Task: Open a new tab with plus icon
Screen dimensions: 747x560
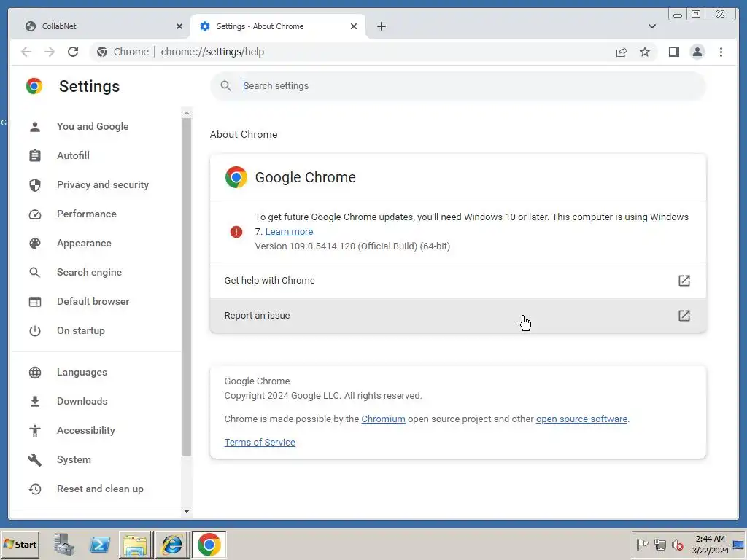Action: (x=381, y=26)
